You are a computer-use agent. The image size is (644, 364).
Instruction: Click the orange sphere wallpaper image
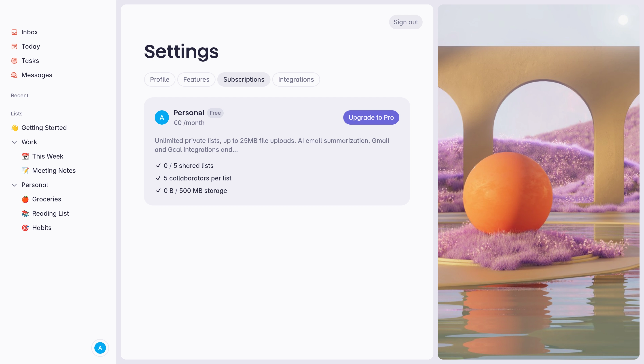pyautogui.click(x=538, y=182)
